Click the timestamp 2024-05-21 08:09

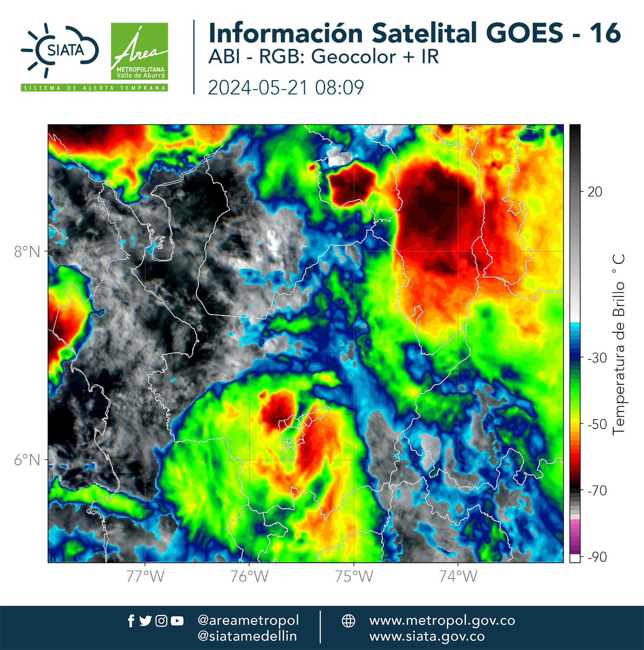(x=286, y=88)
